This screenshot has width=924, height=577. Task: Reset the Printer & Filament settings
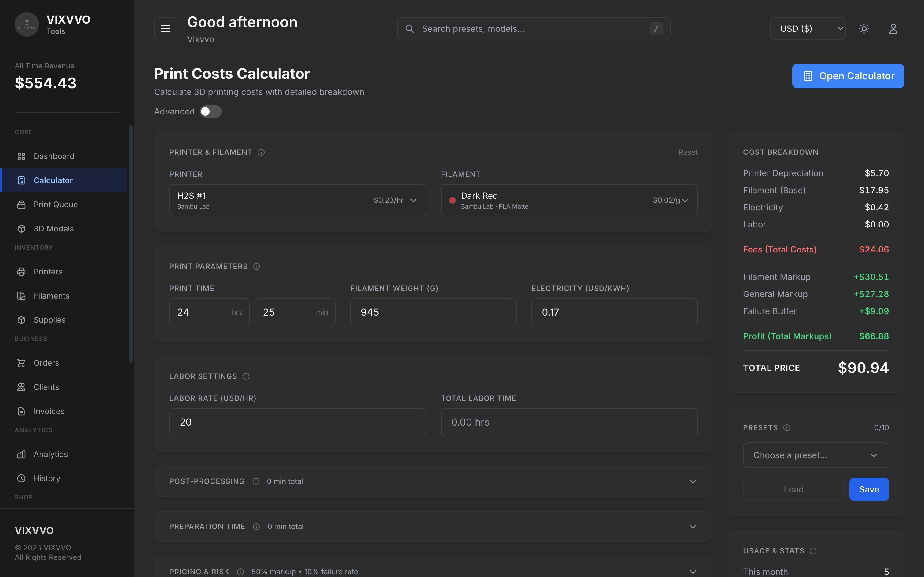688,152
